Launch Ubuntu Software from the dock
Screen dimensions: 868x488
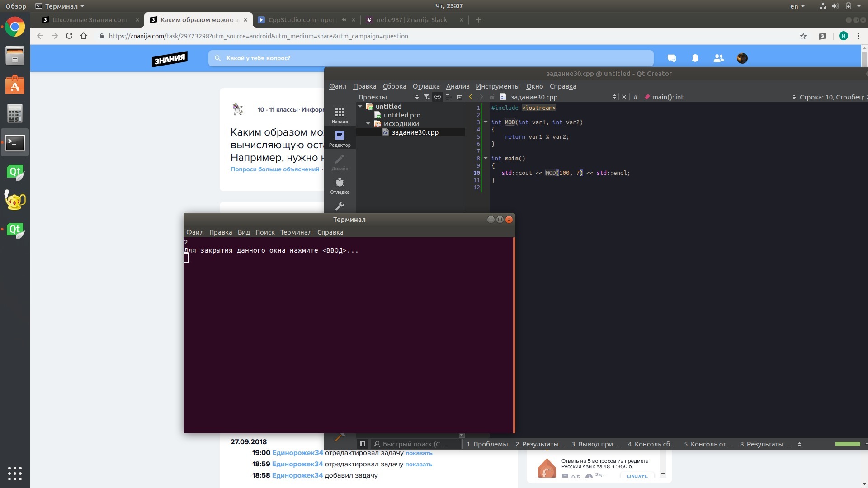[15, 85]
